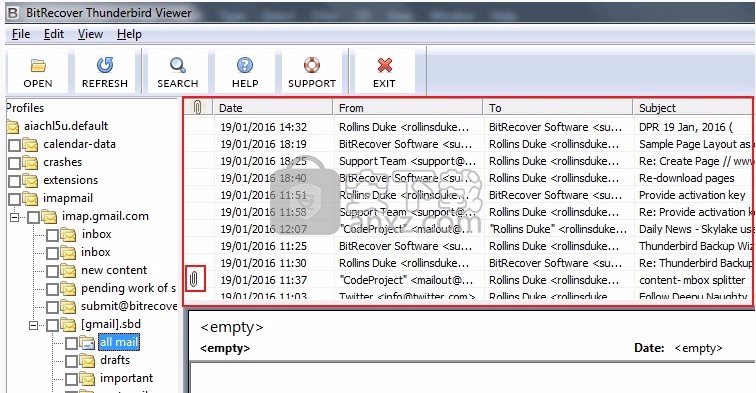This screenshot has width=756, height=393.
Task: Click the REFRESH toolbar icon
Action: coord(105,65)
